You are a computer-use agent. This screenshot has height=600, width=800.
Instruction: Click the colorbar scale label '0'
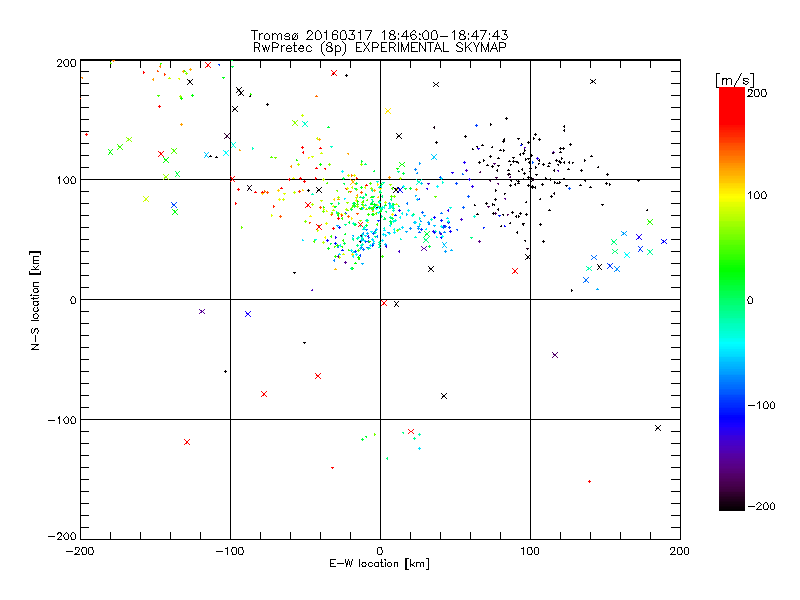[x=750, y=301]
